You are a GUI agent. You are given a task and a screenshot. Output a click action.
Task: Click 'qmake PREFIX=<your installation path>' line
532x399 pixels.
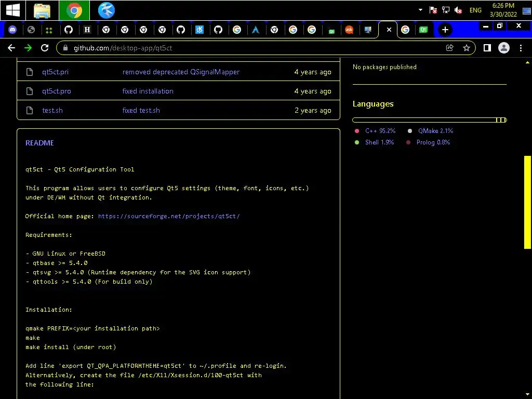(x=92, y=328)
